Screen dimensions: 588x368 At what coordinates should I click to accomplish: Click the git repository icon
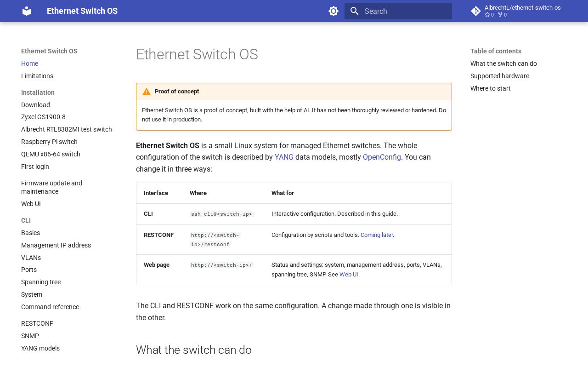pyautogui.click(x=476, y=11)
